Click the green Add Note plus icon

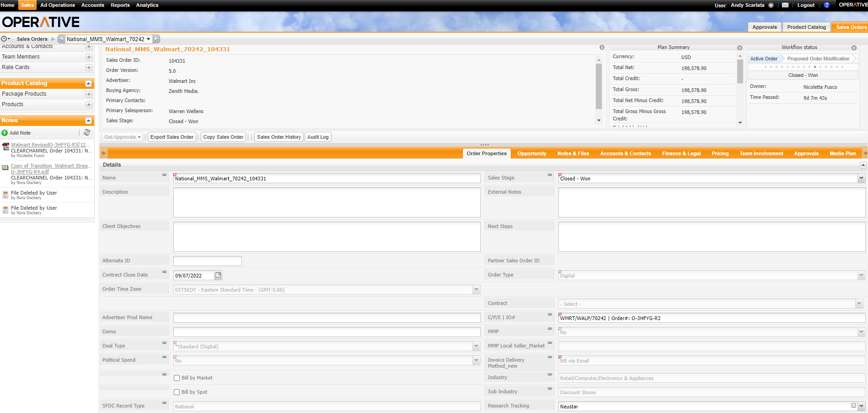5,133
